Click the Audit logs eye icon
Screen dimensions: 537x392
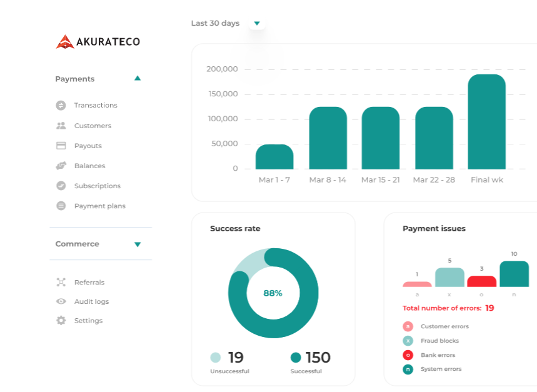(61, 301)
